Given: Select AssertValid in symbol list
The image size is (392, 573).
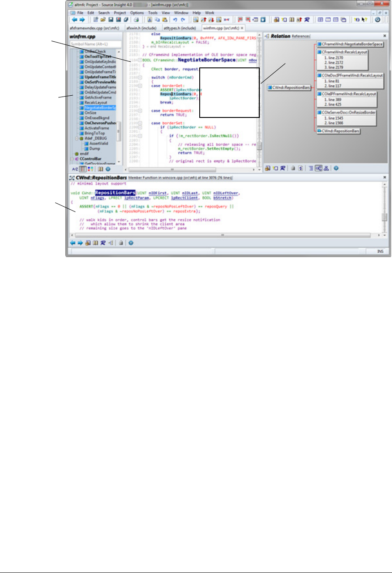Looking at the screenshot, I should point(98,143).
